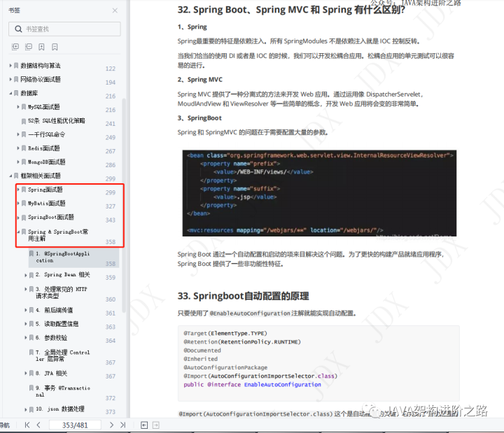Click the bookmark icon beside 数据库
The width and height of the screenshot is (504, 433).
(16, 93)
